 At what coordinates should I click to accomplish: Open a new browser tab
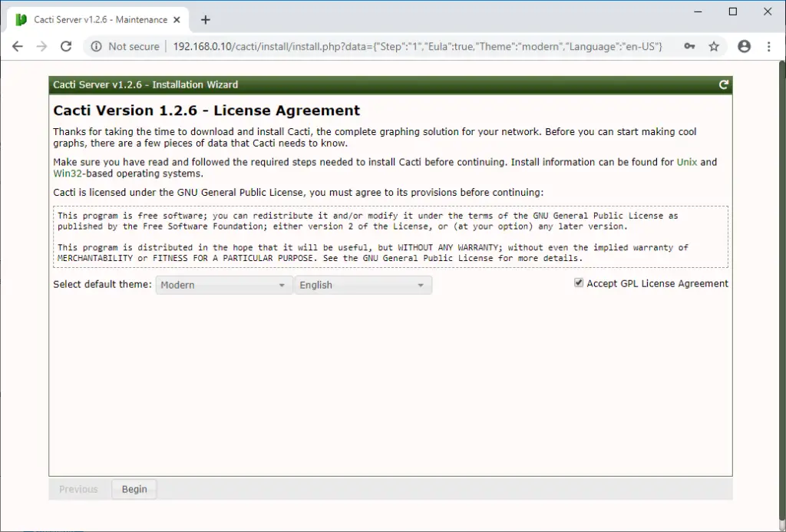(205, 20)
